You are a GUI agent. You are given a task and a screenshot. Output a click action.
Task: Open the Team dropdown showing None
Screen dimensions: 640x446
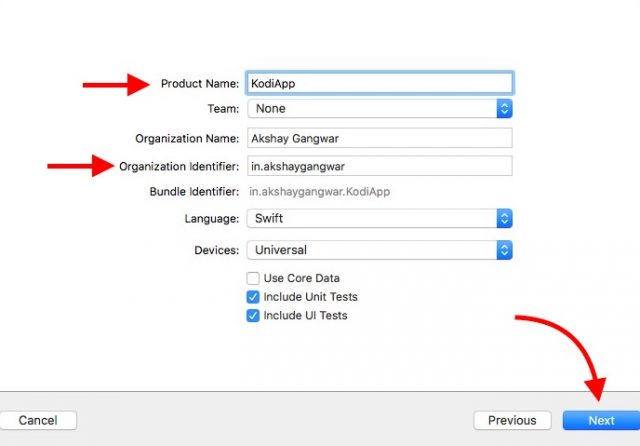pyautogui.click(x=380, y=109)
